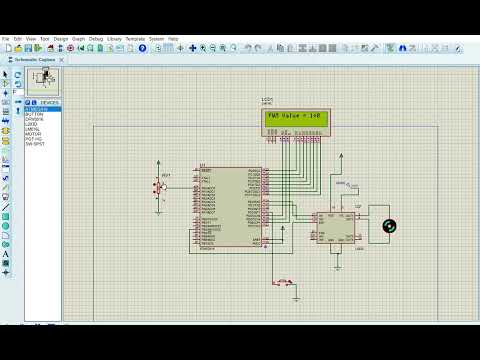This screenshot has height=360, width=480.
Task: Click the horizontal mirror flip icon
Action: [x=18, y=102]
